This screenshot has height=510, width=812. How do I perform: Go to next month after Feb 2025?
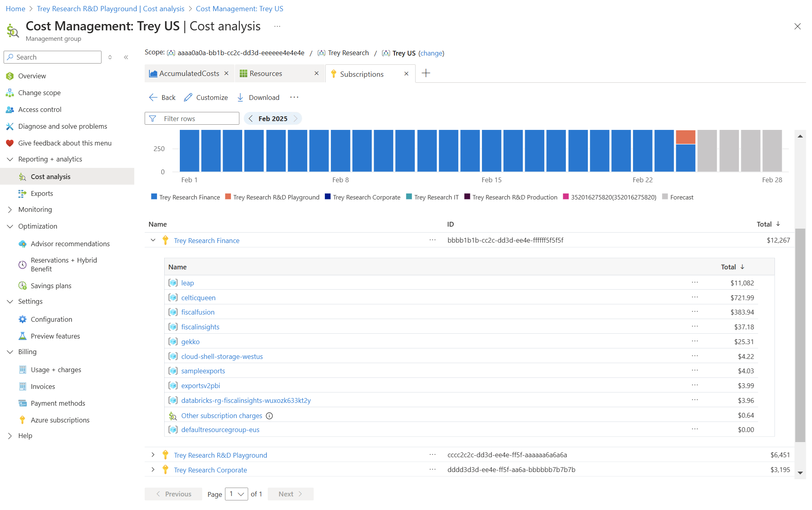[296, 119]
